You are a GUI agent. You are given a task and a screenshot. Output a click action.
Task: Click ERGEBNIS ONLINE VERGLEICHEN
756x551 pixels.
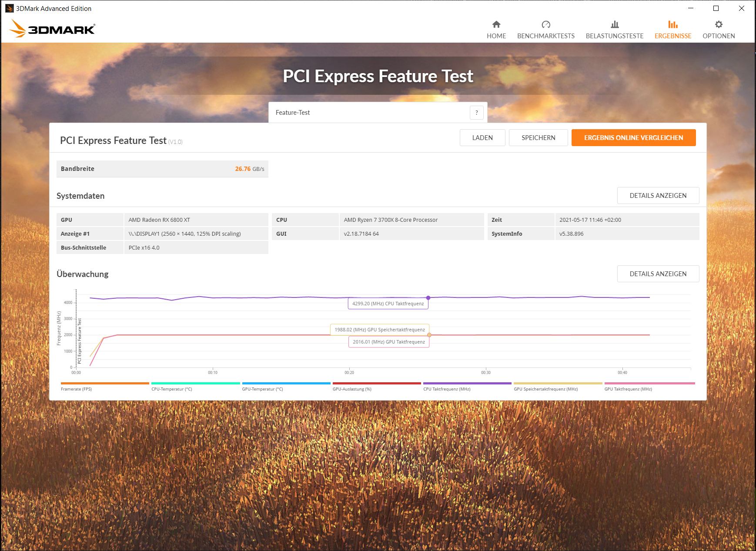633,137
